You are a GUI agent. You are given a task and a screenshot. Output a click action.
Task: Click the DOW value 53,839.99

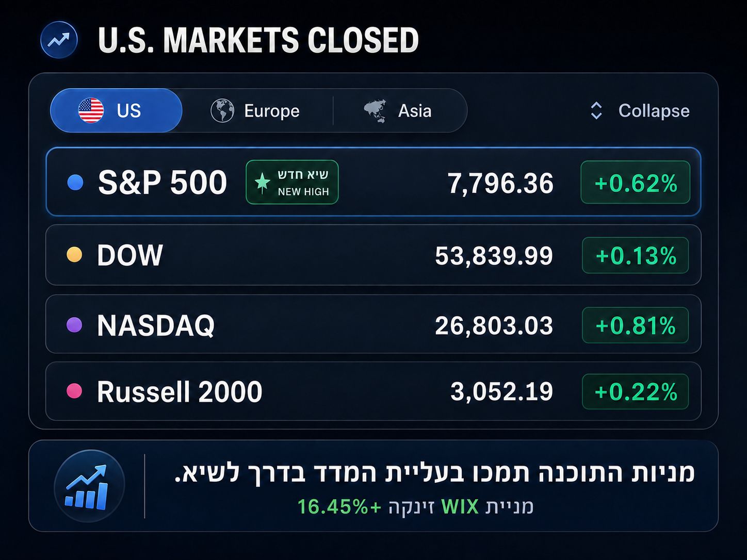[x=494, y=255]
